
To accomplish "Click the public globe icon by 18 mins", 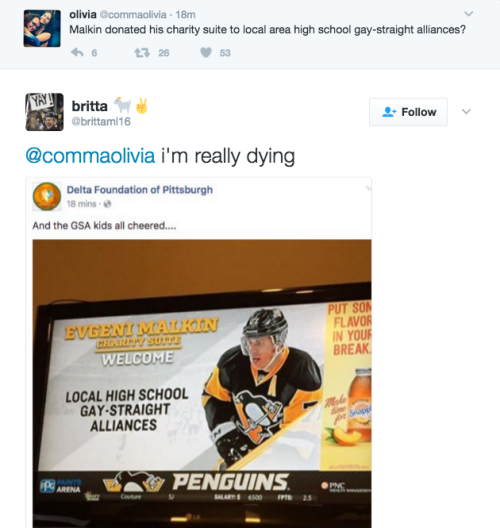I will [107, 204].
